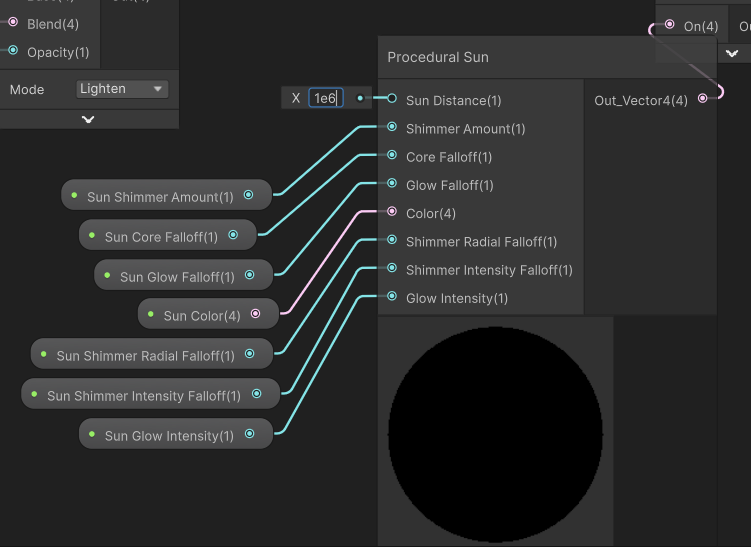The height and width of the screenshot is (547, 751).
Task: Click the Sun Distance input port
Action: [x=392, y=99]
